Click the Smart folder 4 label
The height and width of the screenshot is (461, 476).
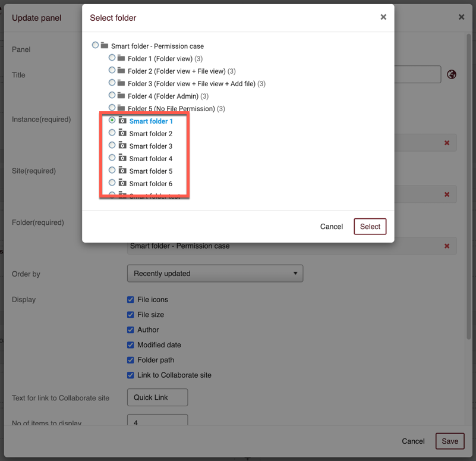click(x=150, y=159)
